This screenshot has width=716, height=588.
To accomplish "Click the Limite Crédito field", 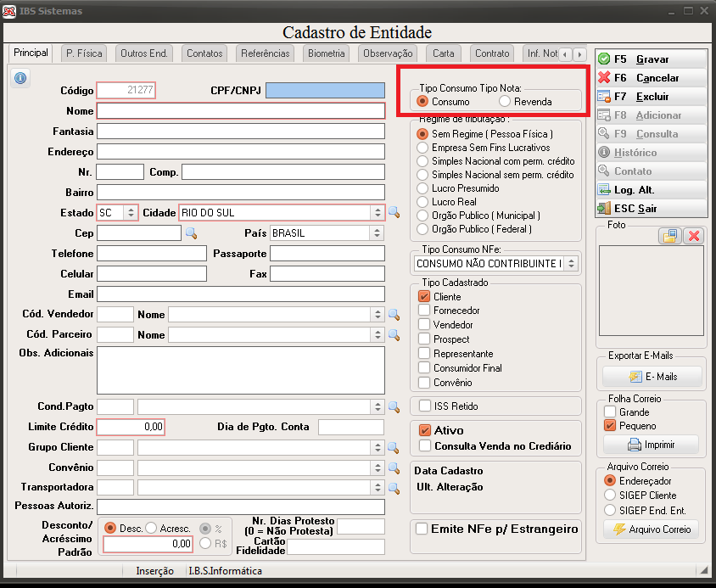I will click(131, 427).
